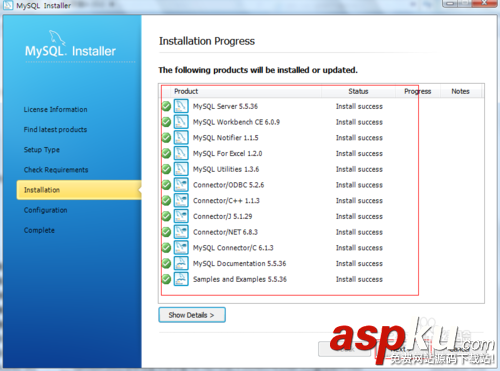The height and width of the screenshot is (371, 500).
Task: Select the MySQL Workbench CE 6.0.9 name
Action: (236, 122)
